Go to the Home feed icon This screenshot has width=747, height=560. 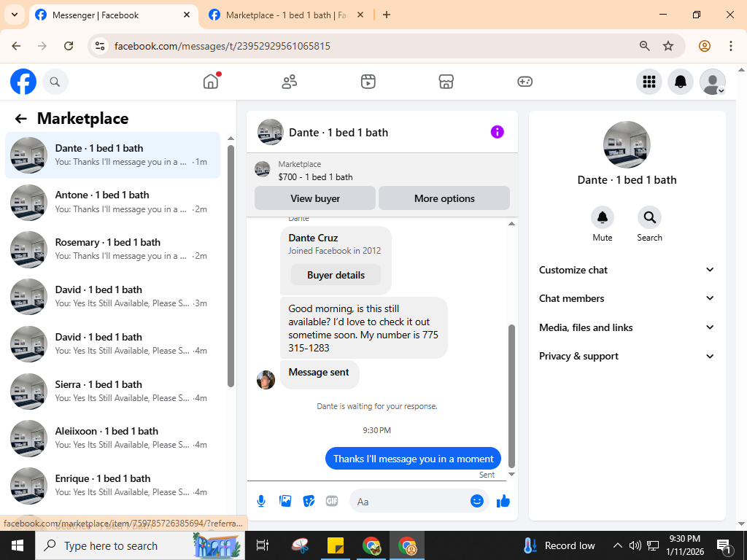point(211,82)
